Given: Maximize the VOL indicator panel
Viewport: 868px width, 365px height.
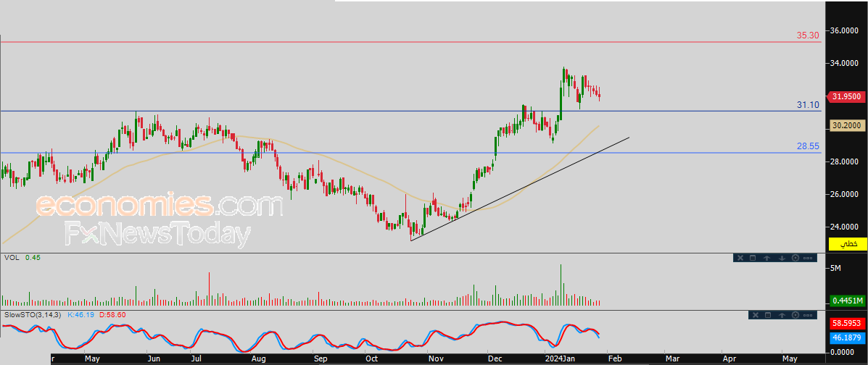Looking at the screenshot, I should (x=753, y=258).
